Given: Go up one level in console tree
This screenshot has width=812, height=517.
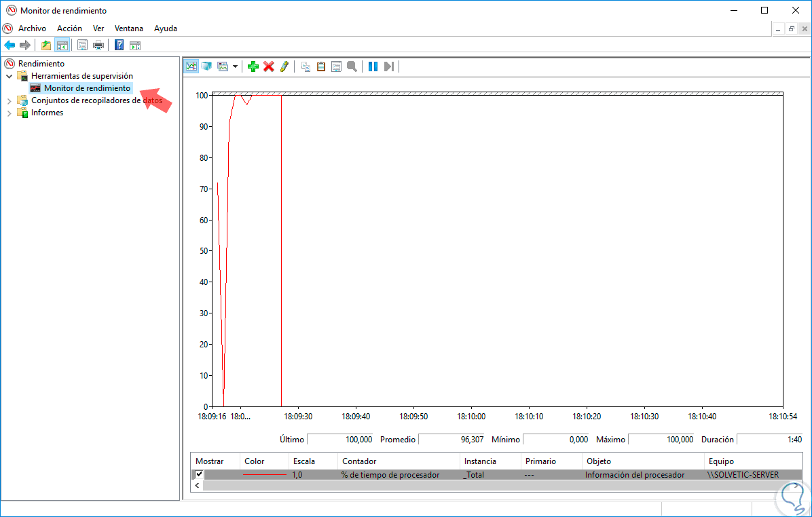Looking at the screenshot, I should (46, 45).
